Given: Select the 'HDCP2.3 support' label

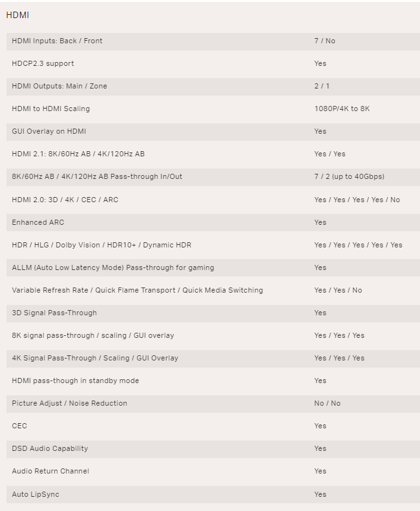Looking at the screenshot, I should 43,63.
